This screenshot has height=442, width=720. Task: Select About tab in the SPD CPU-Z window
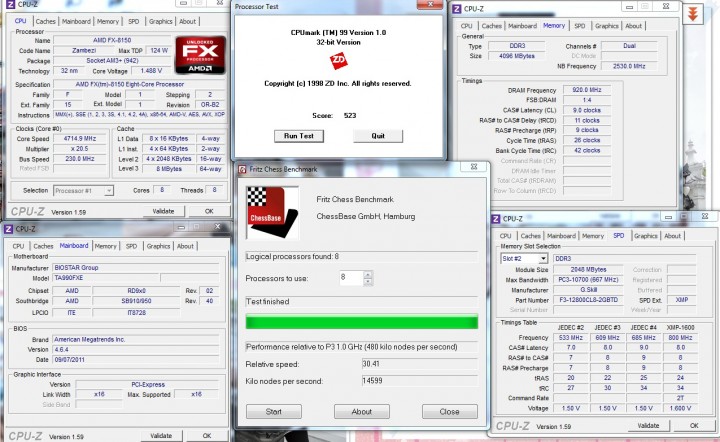point(672,235)
